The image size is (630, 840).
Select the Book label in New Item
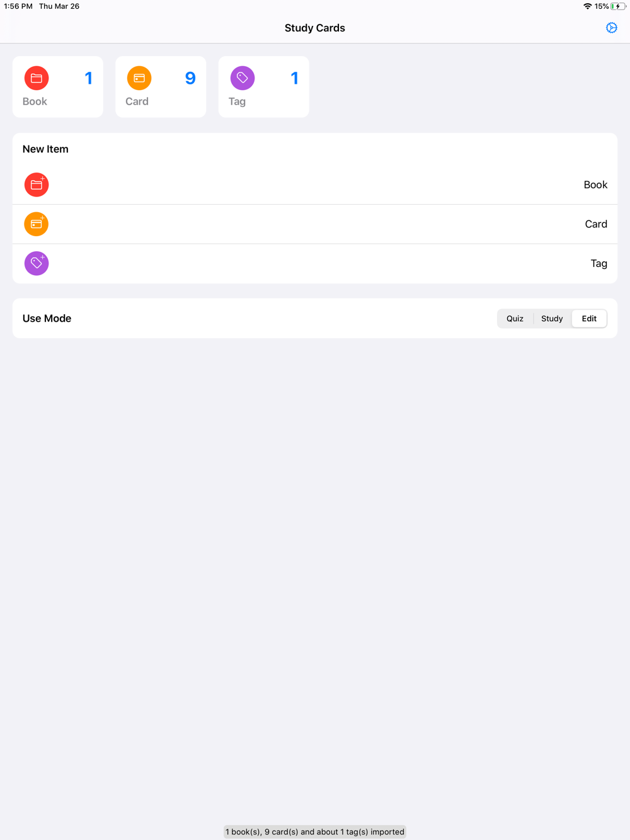[x=595, y=184]
